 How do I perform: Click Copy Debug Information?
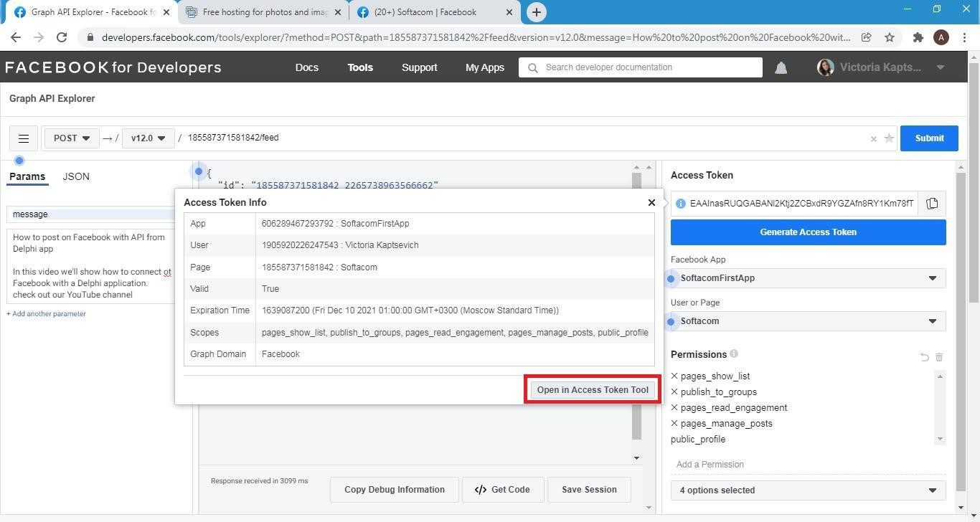[x=395, y=490]
